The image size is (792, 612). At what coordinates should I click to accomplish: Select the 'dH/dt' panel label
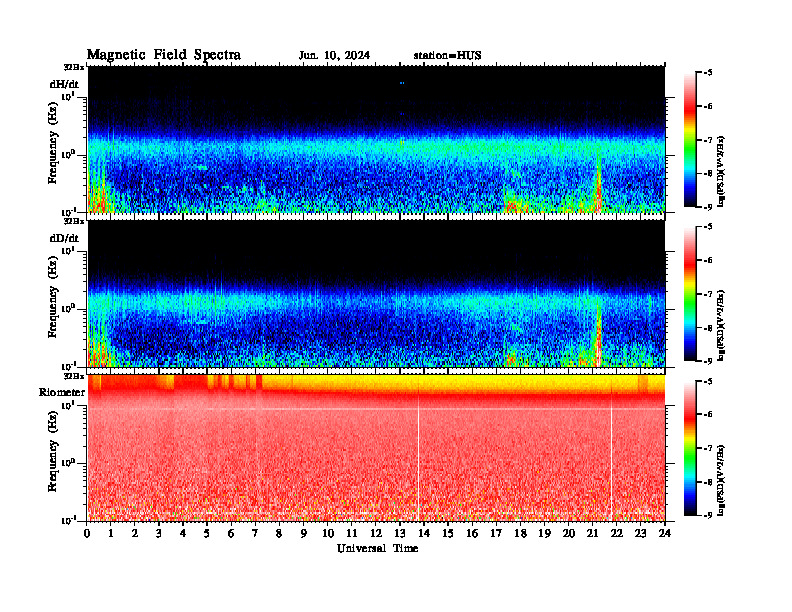(x=64, y=85)
